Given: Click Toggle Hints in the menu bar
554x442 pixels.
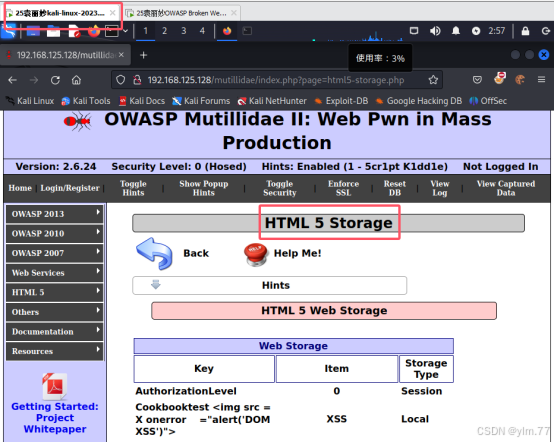Looking at the screenshot, I should [133, 188].
